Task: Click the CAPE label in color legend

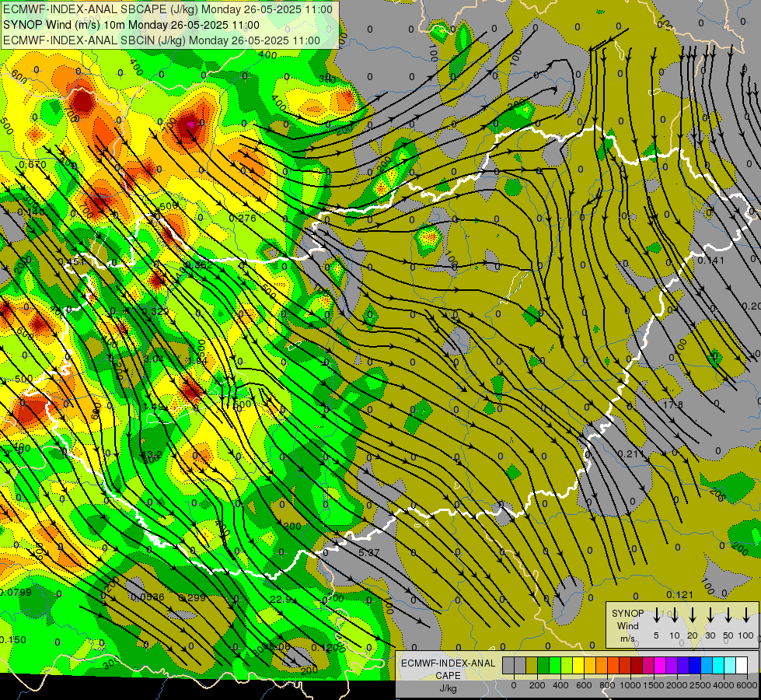Action: [x=448, y=676]
